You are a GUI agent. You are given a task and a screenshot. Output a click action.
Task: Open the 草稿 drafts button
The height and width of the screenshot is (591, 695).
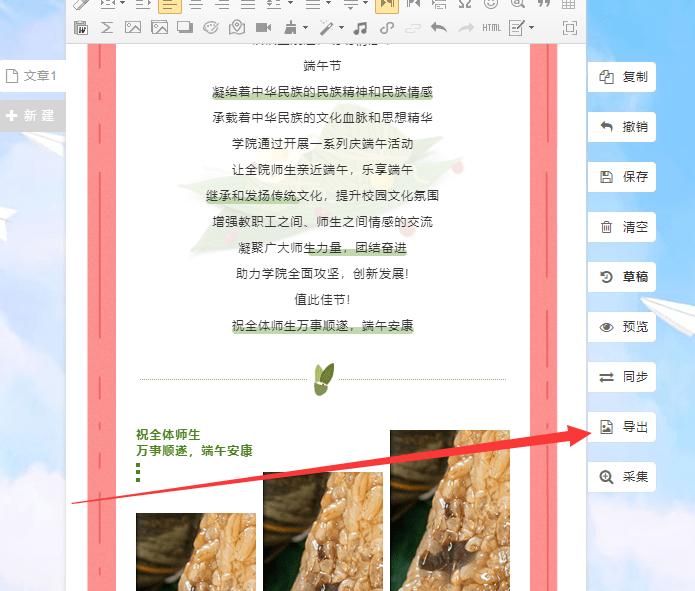pyautogui.click(x=621, y=277)
